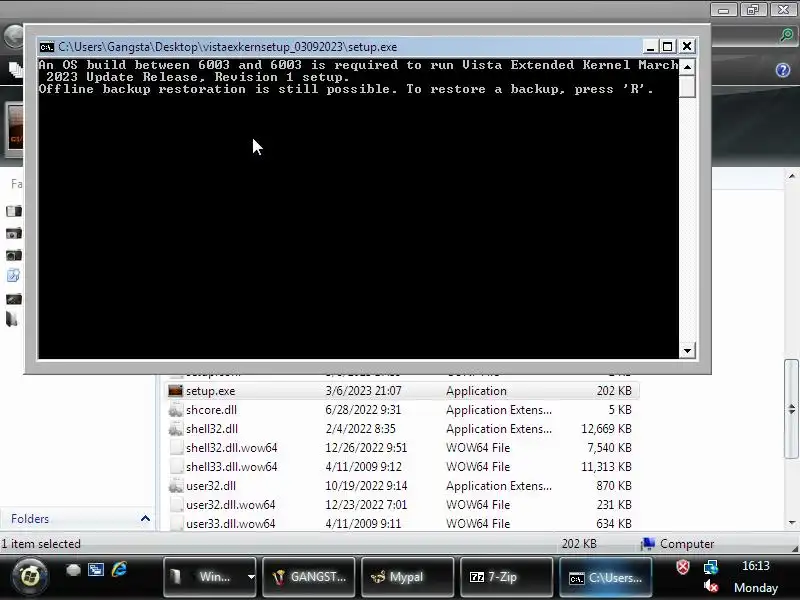Click the muted volume tray icon

click(x=711, y=587)
